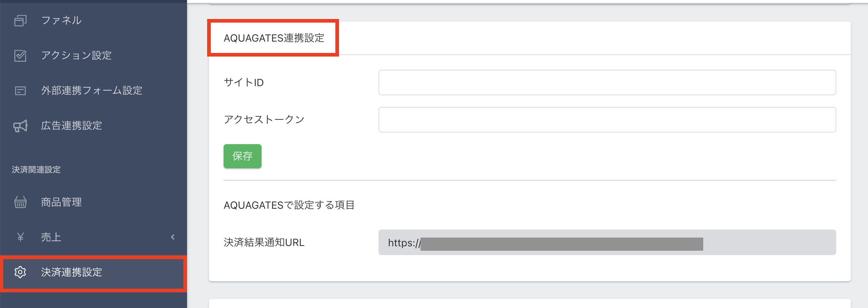
Task: Click the checkbox icon beside アクション設定
Action: click(x=20, y=55)
